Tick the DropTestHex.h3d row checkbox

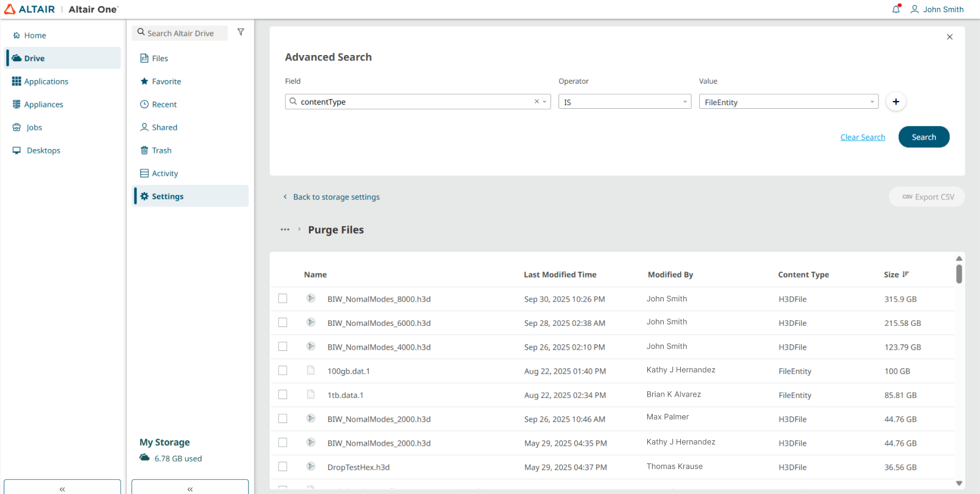coord(283,466)
